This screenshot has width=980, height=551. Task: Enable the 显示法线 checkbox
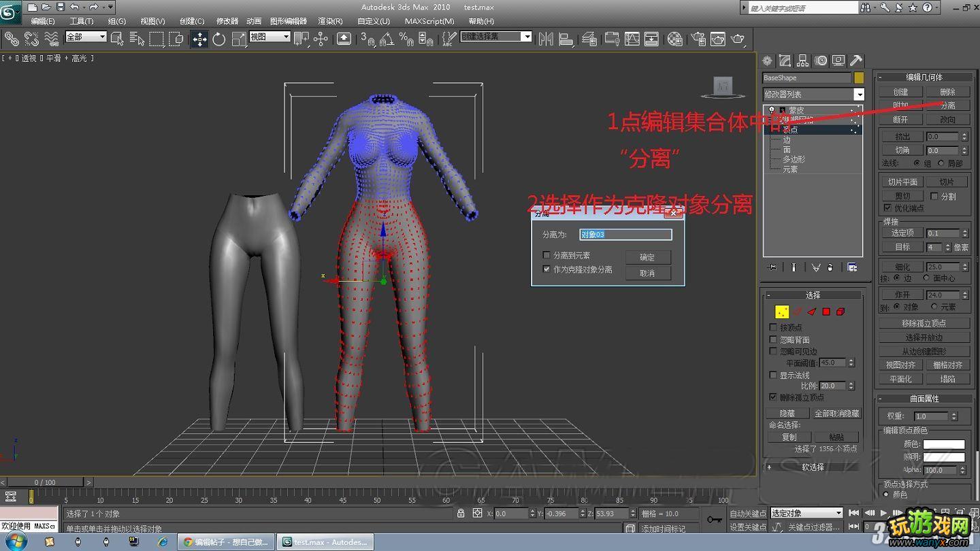coord(773,375)
